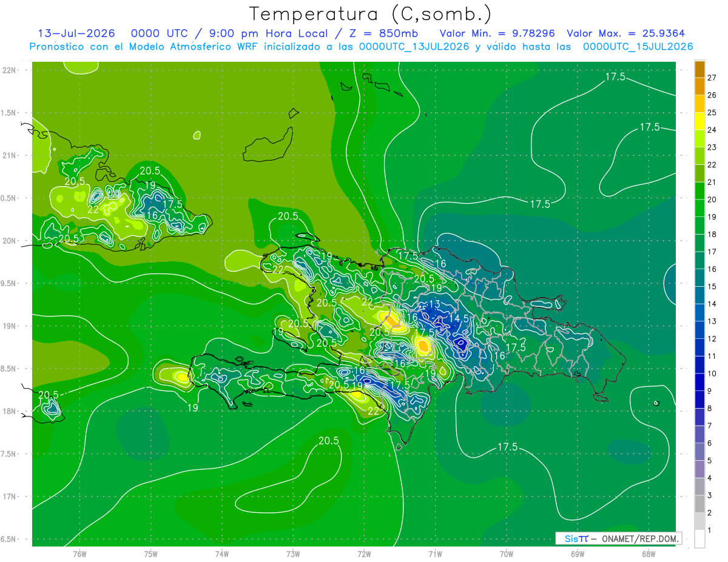The height and width of the screenshot is (562, 728).
Task: Click the white legend band below 1
Action: (699, 539)
